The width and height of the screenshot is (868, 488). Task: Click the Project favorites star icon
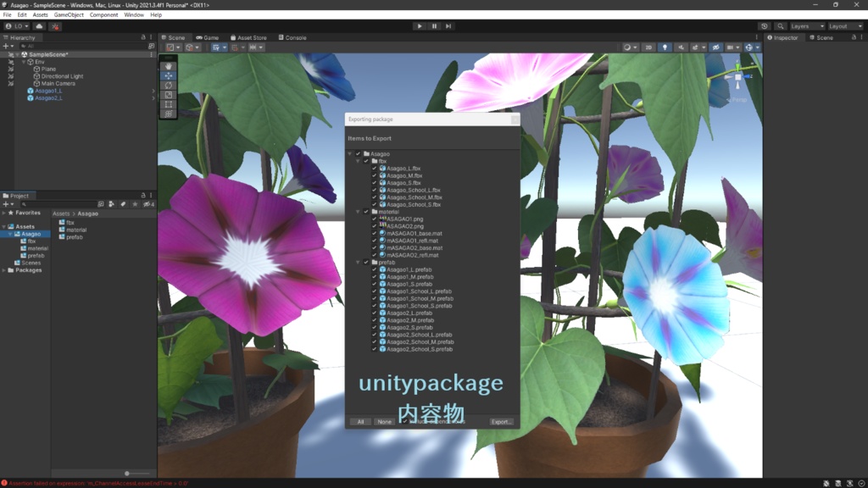coord(135,204)
